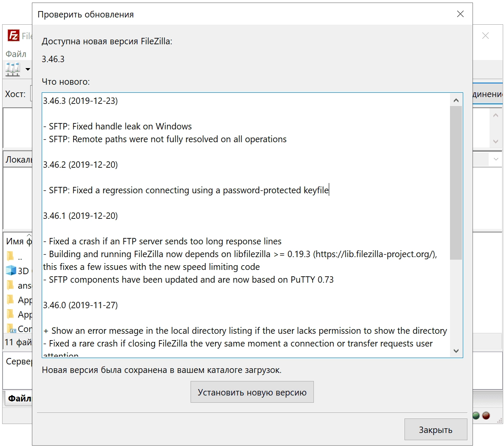The image size is (504, 447).
Task: Click the Установить новую версию button
Action: tap(252, 392)
